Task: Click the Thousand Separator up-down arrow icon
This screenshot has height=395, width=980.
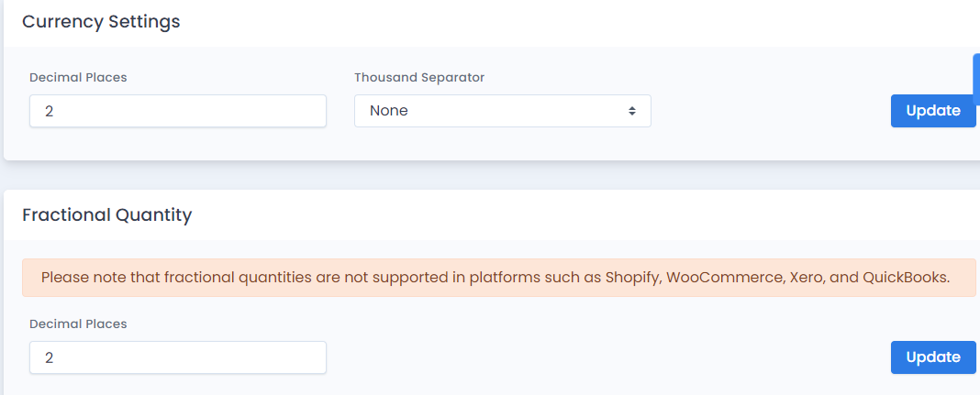Action: point(632,111)
